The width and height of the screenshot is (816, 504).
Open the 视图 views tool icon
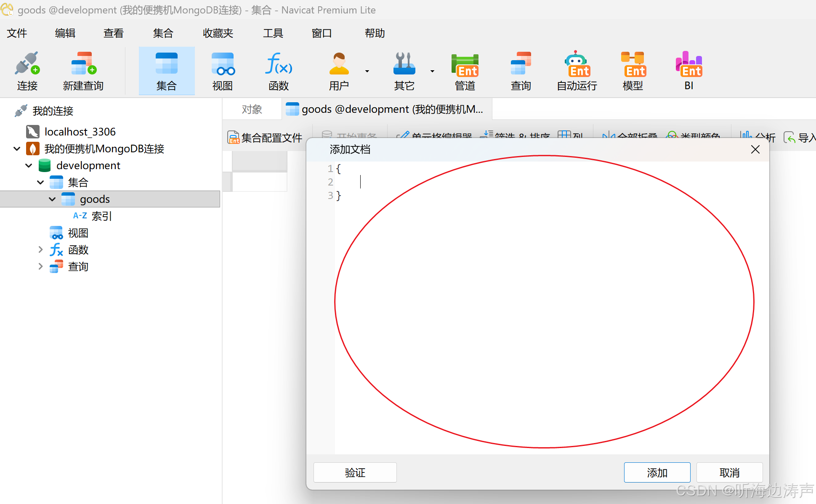coord(222,71)
